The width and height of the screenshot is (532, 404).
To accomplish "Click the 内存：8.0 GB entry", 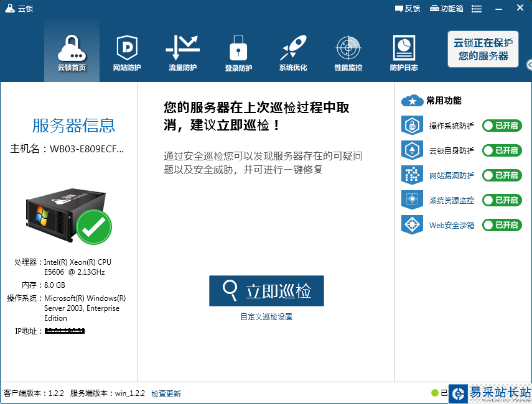I will [x=44, y=285].
